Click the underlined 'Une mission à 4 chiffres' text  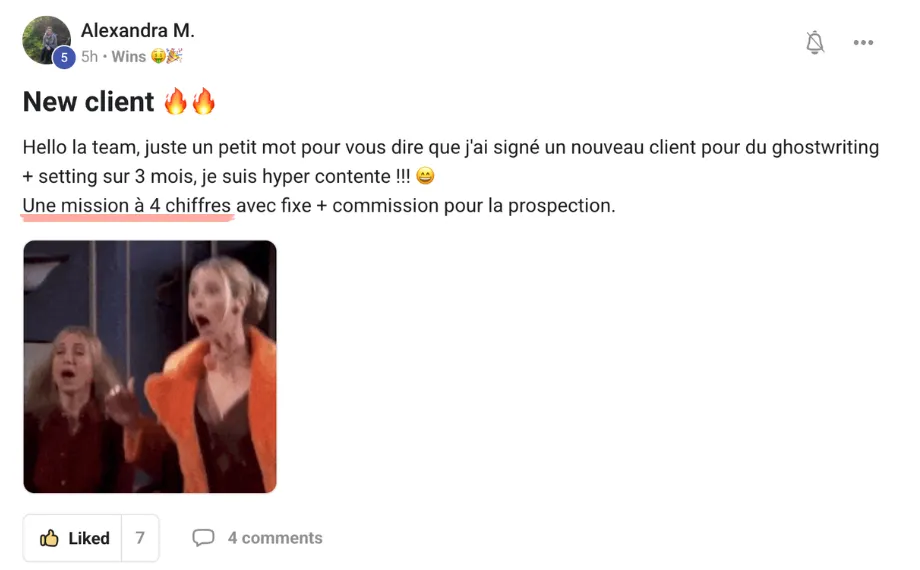pyautogui.click(x=127, y=205)
